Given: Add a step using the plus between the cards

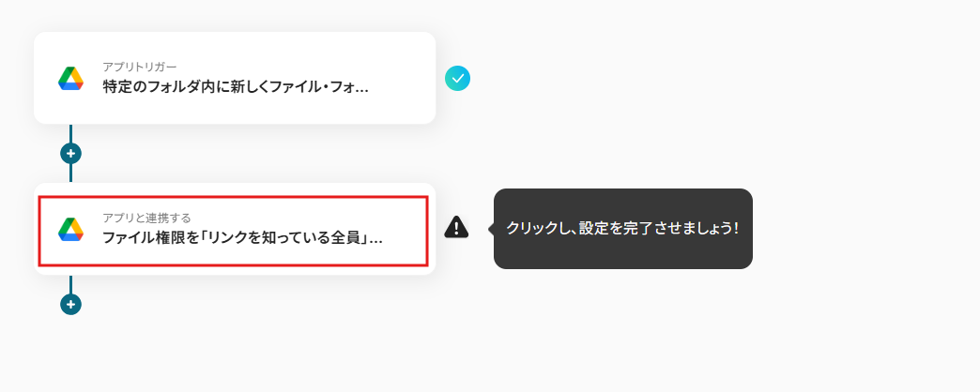Looking at the screenshot, I should point(70,153).
